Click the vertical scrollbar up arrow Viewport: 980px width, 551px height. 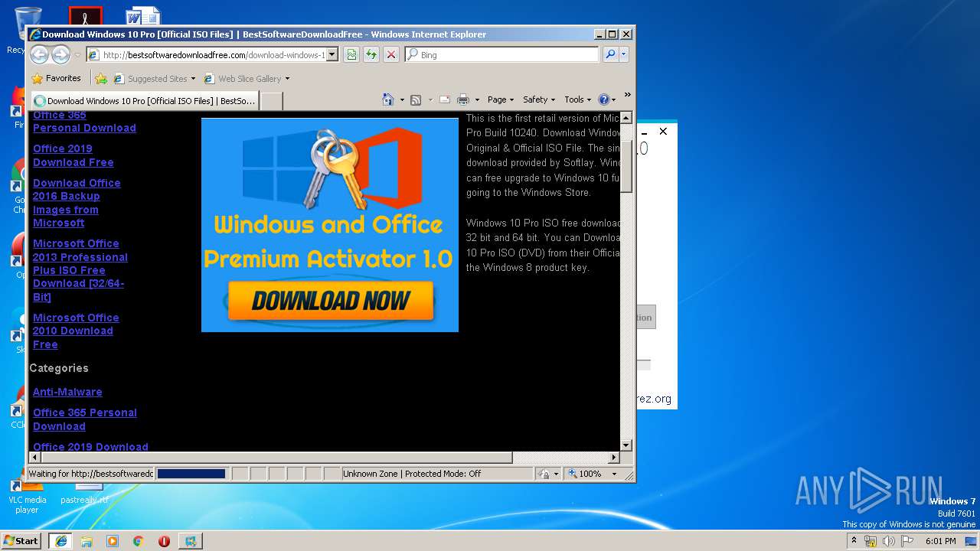click(x=626, y=118)
